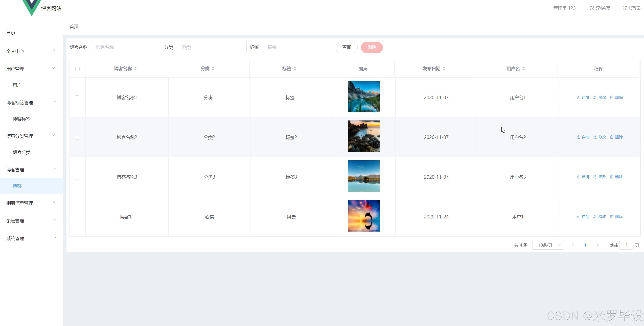Sort table by 发布日期 column arrows
The height and width of the screenshot is (326, 644).
444,69
